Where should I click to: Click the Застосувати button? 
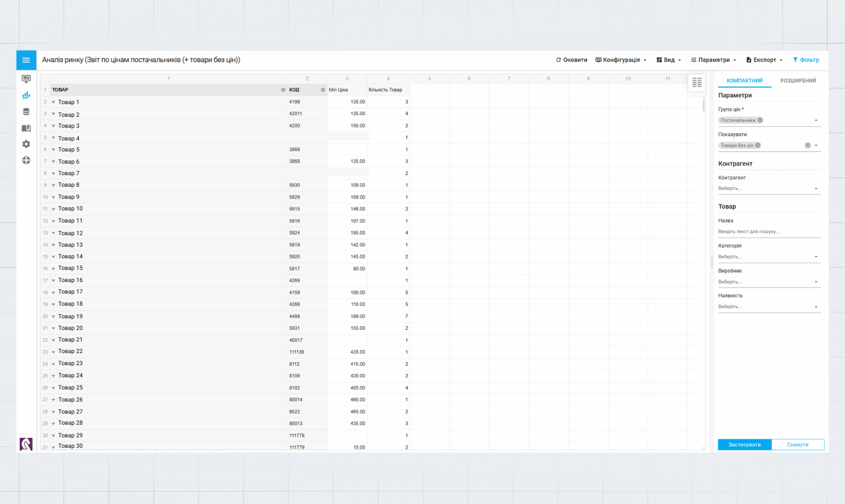coord(744,445)
